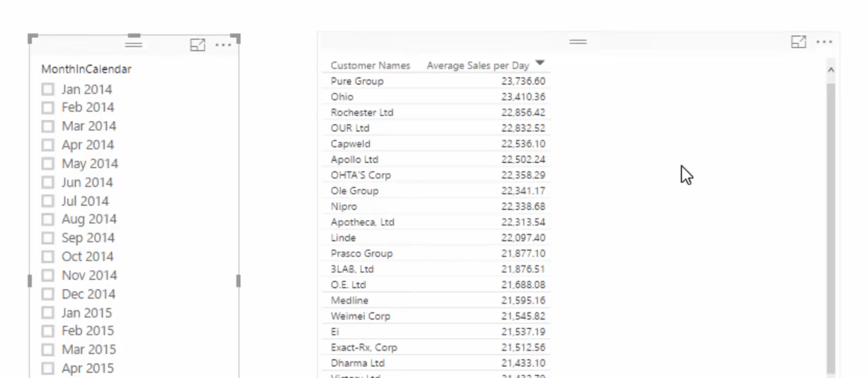The image size is (868, 378).
Task: Click the table's vertical scrollbar thumb
Action: click(831, 227)
